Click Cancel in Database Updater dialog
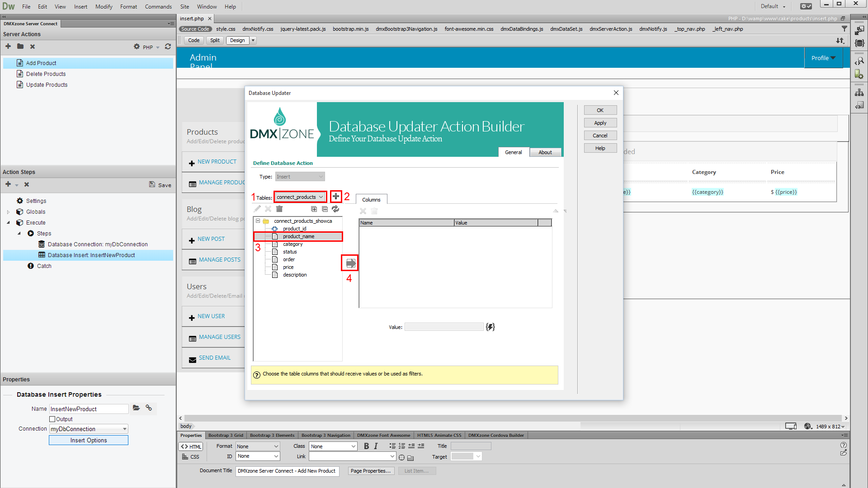Screen dimensions: 868x488 600,136
